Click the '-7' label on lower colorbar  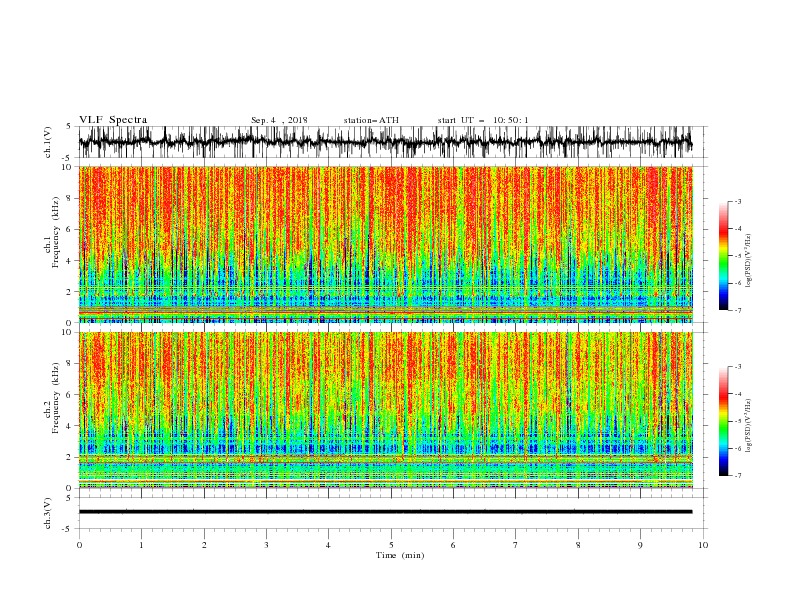(738, 476)
